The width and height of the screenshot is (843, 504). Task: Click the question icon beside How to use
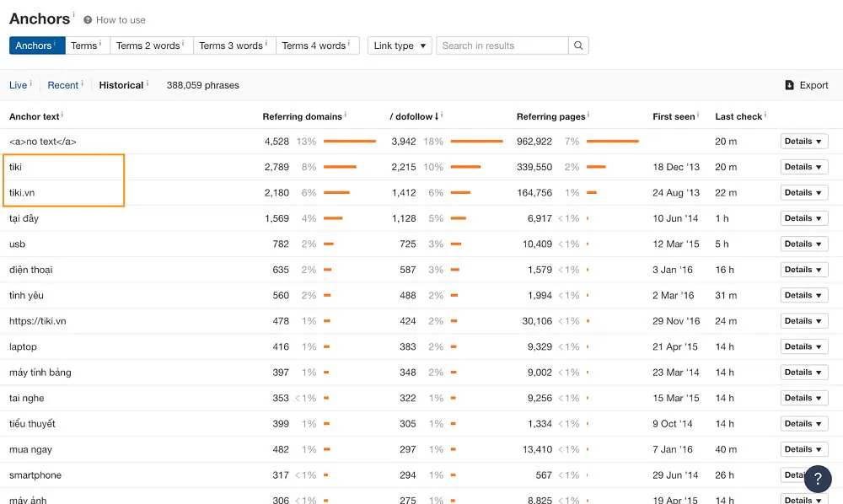pyautogui.click(x=88, y=20)
